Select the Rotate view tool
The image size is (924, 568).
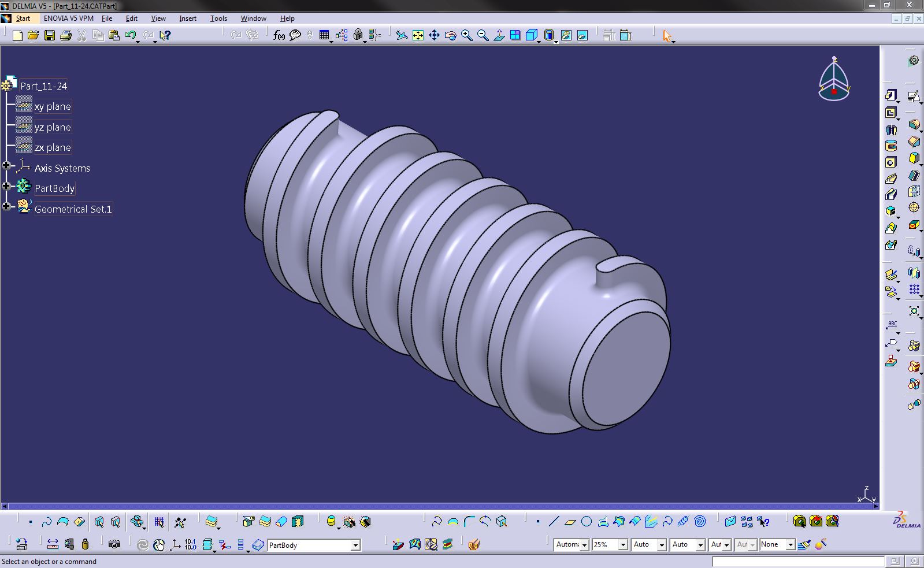(450, 35)
